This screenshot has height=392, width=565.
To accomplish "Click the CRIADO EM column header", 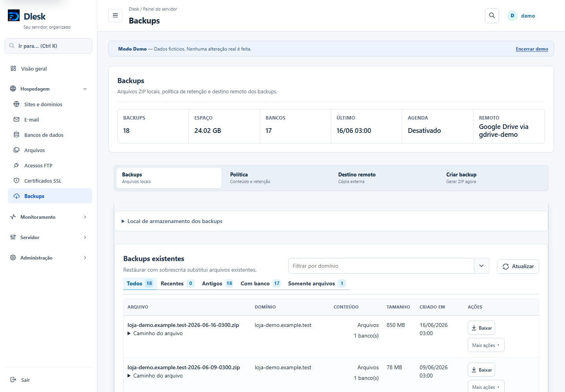I will coord(432,307).
